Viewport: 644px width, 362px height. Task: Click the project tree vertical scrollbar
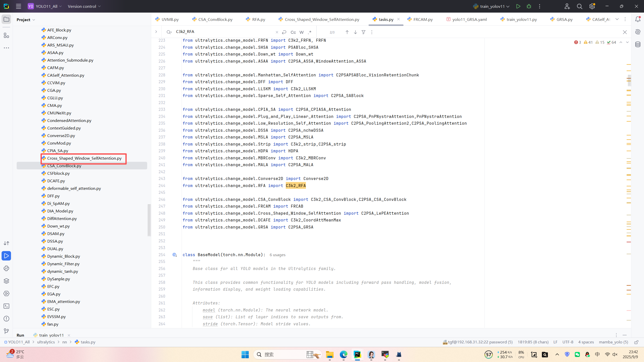pyautogui.click(x=149, y=220)
